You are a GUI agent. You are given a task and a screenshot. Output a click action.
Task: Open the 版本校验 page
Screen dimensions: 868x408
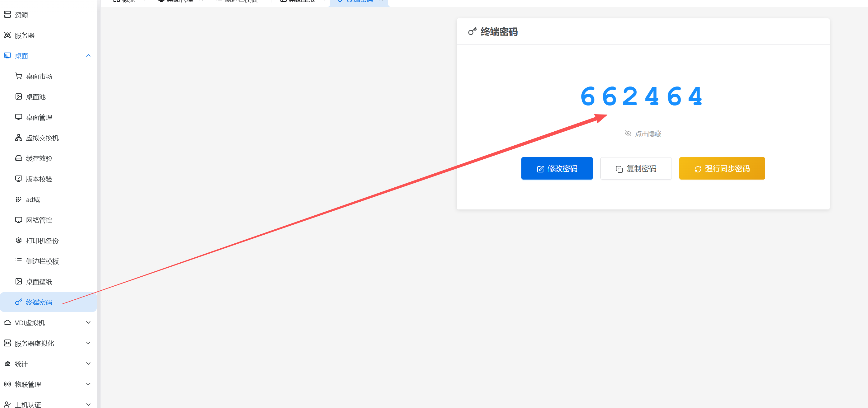pos(39,179)
